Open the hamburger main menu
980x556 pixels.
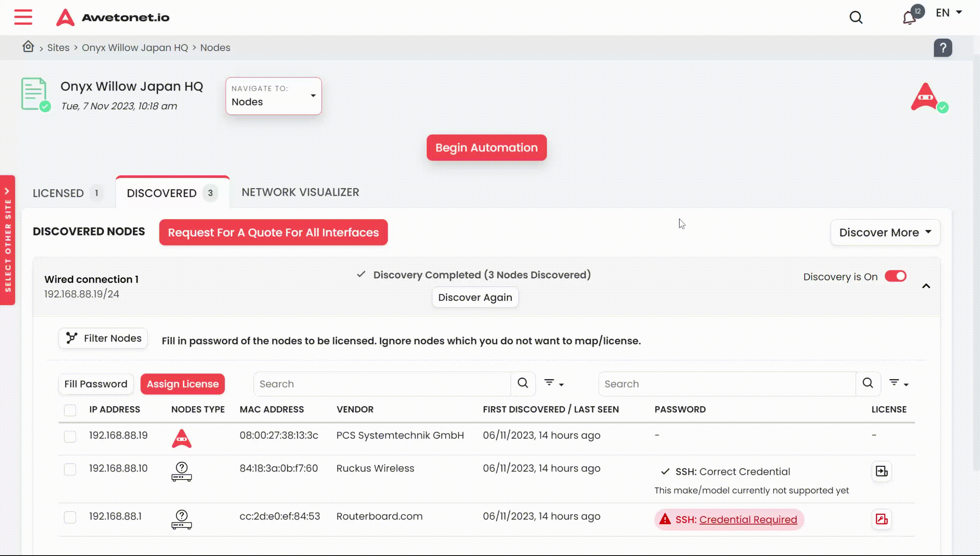click(23, 17)
